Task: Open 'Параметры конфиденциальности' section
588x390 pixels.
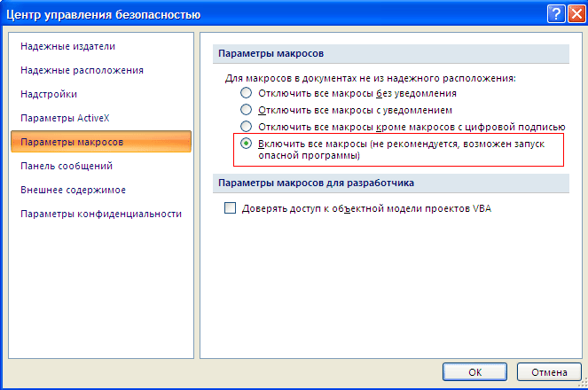Action: (101, 214)
